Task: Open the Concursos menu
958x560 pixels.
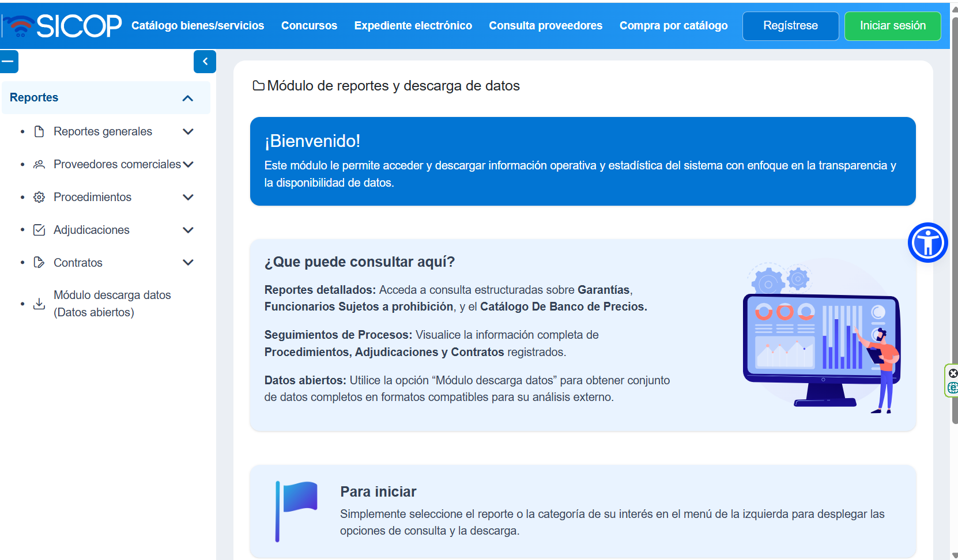Action: [309, 25]
